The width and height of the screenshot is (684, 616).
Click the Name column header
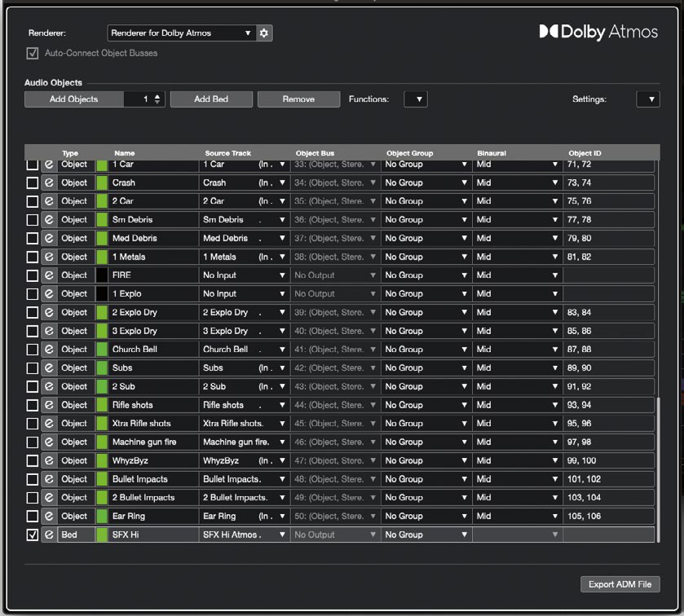click(124, 153)
